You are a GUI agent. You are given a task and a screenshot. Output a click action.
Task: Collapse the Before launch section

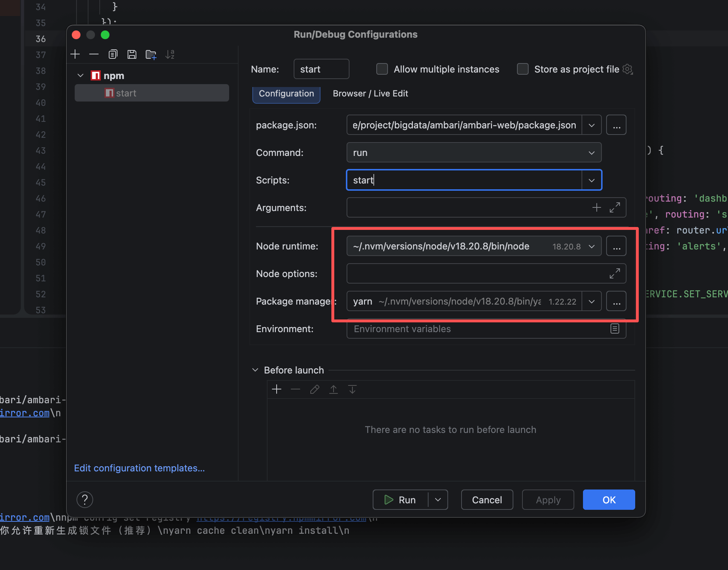point(255,370)
